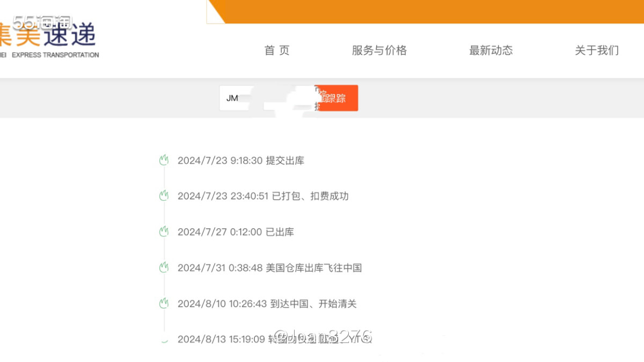This screenshot has height=362, width=644.
Task: Open the 首页 home page
Action: coord(277,50)
